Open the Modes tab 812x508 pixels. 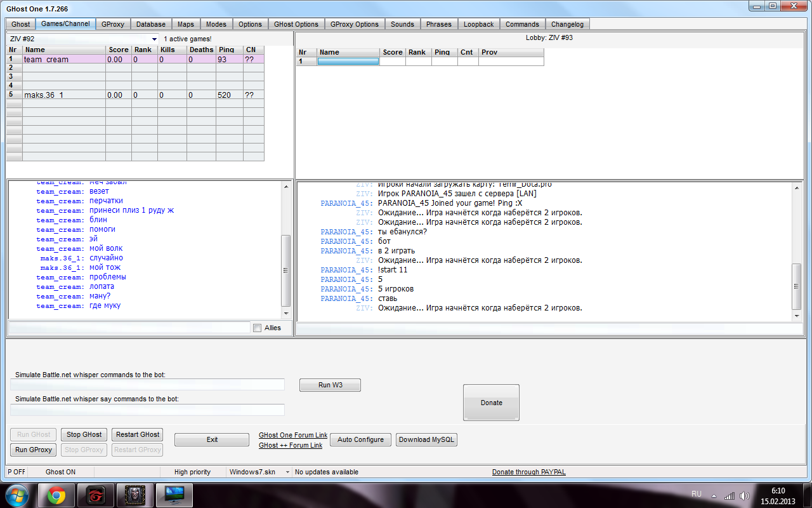point(216,24)
